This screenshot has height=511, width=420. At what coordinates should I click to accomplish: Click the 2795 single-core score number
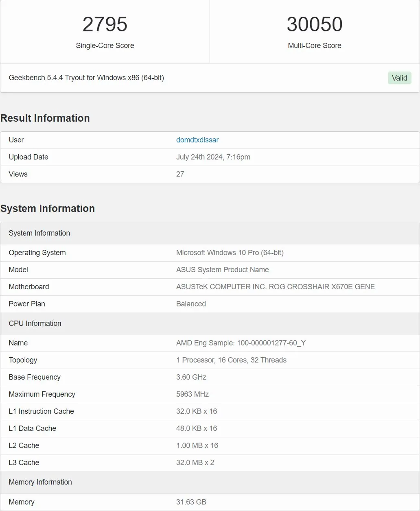pyautogui.click(x=105, y=24)
